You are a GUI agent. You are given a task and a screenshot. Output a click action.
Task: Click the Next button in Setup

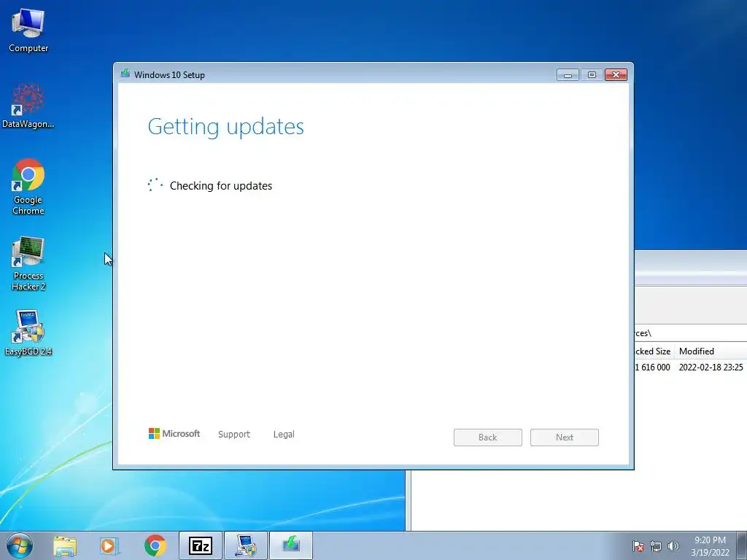click(x=565, y=437)
